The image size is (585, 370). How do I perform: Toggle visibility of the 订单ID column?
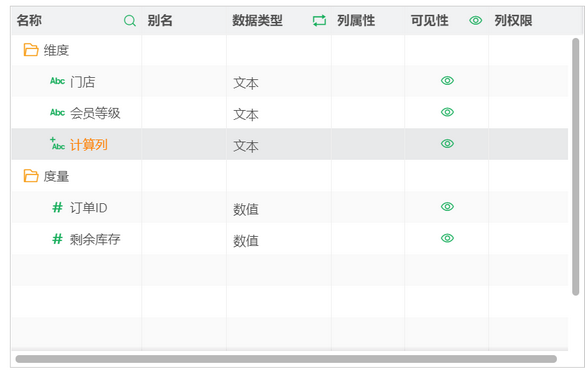[x=447, y=207]
